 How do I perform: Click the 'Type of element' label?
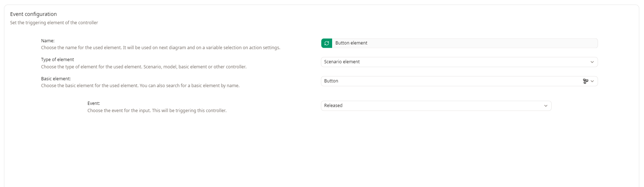pyautogui.click(x=57, y=60)
